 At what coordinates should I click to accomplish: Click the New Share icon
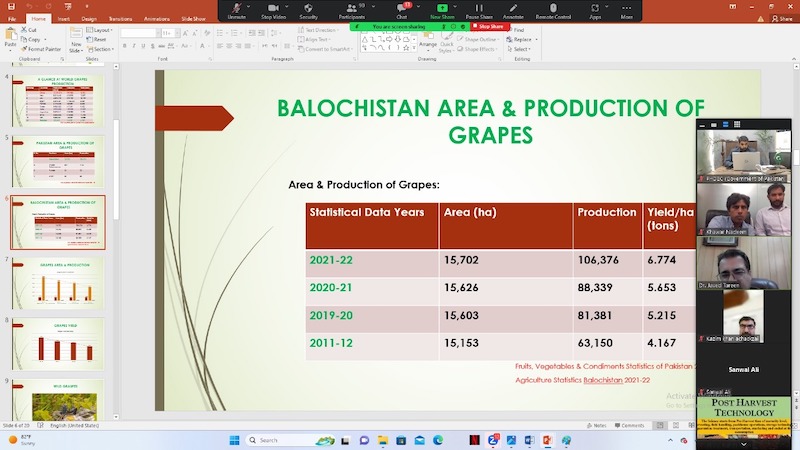pyautogui.click(x=442, y=8)
